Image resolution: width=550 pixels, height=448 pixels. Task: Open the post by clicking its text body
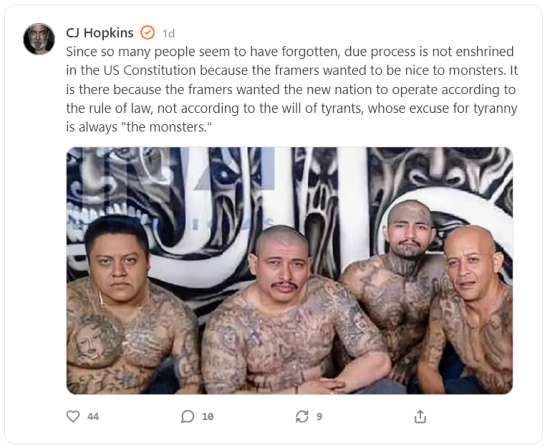pos(292,89)
